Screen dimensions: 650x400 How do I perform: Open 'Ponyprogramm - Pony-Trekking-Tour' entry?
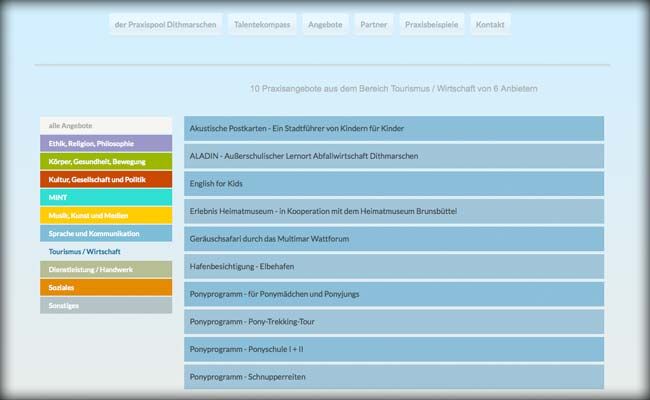tap(394, 322)
